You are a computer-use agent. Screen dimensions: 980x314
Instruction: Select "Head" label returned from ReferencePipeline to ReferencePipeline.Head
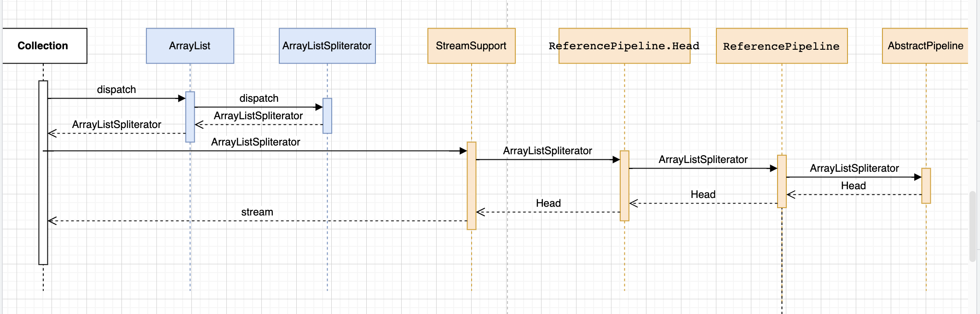pos(703,194)
